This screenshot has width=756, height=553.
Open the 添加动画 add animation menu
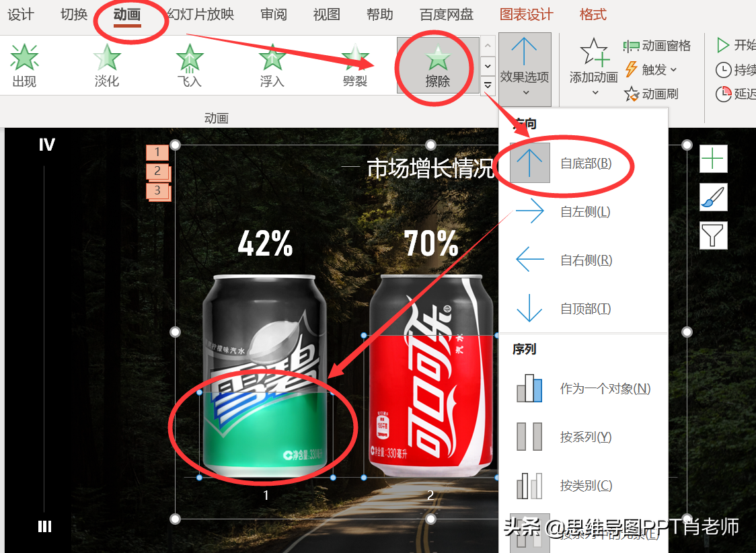point(593,67)
